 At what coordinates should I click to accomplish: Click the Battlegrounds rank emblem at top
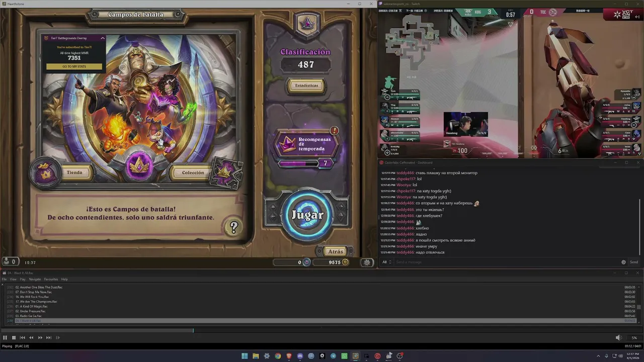(307, 23)
